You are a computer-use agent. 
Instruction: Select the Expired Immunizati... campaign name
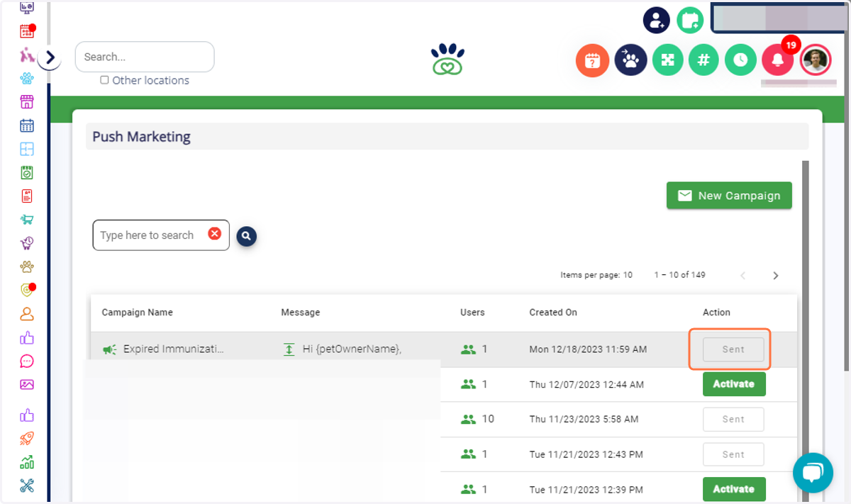[174, 349]
